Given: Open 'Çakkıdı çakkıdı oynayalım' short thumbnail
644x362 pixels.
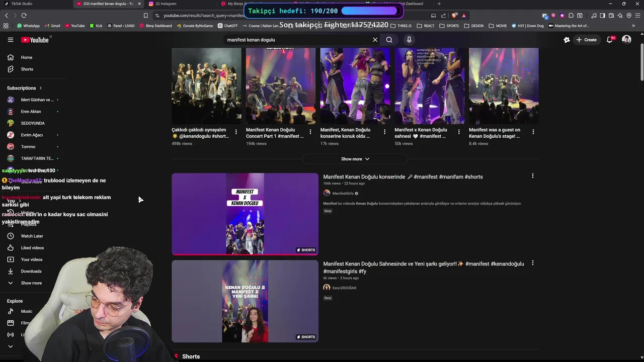Looking at the screenshot, I should (x=206, y=86).
